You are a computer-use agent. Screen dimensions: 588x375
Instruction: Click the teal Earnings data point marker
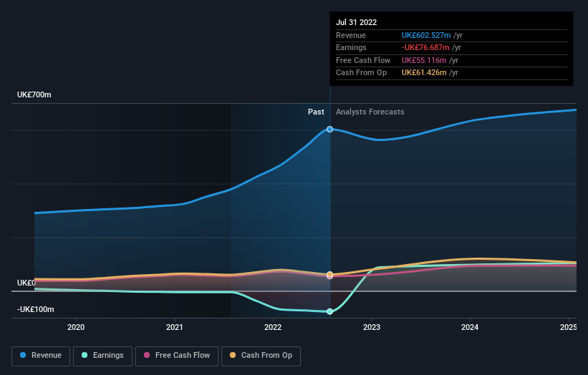[329, 311]
